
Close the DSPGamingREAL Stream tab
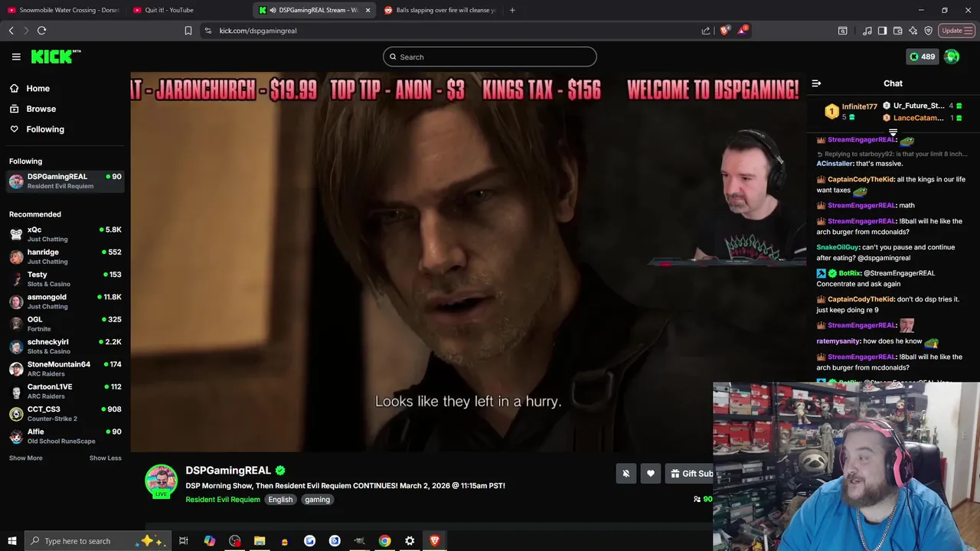(367, 10)
